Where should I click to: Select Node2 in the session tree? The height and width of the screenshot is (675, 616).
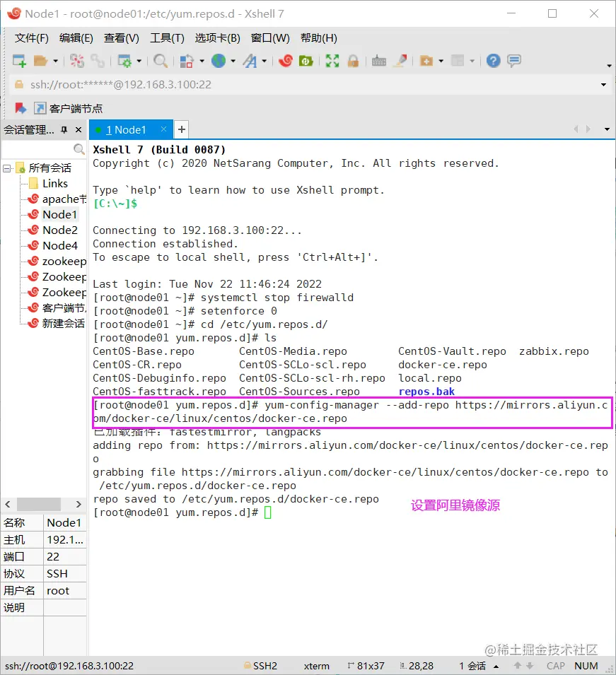tap(60, 230)
